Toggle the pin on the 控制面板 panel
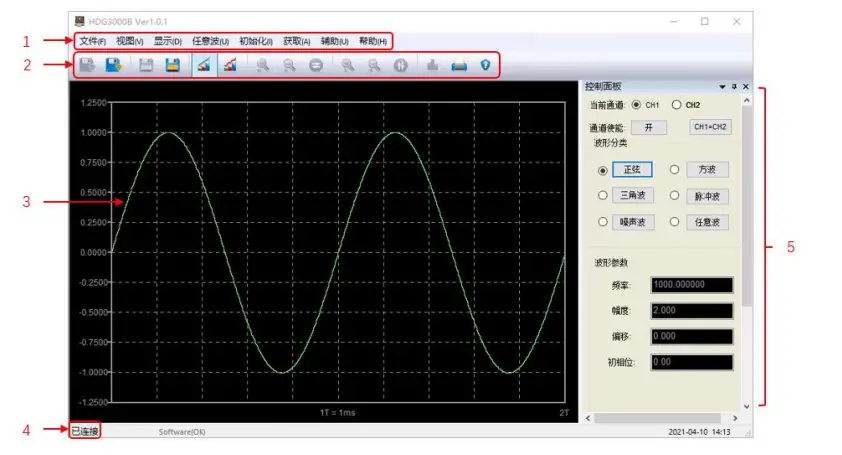Viewport: 842px width, 455px height. coord(734,86)
